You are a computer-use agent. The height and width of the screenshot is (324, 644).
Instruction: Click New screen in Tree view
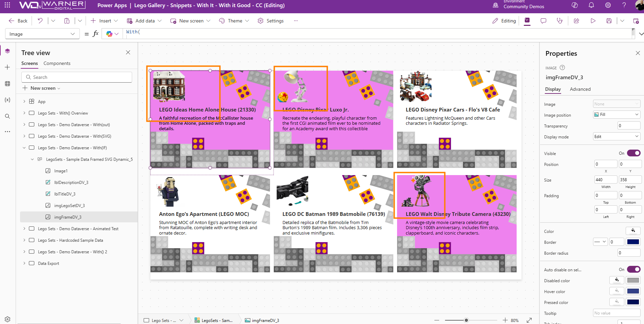(41, 88)
